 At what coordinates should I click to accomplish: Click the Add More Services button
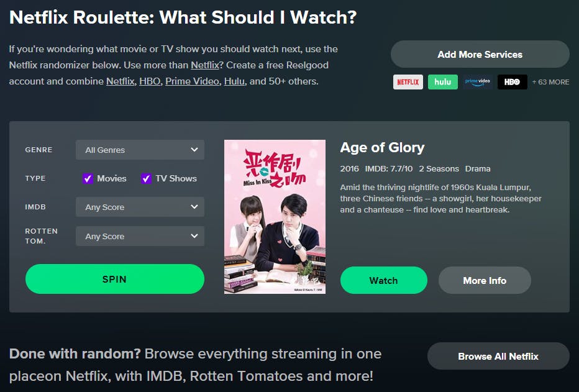click(480, 54)
